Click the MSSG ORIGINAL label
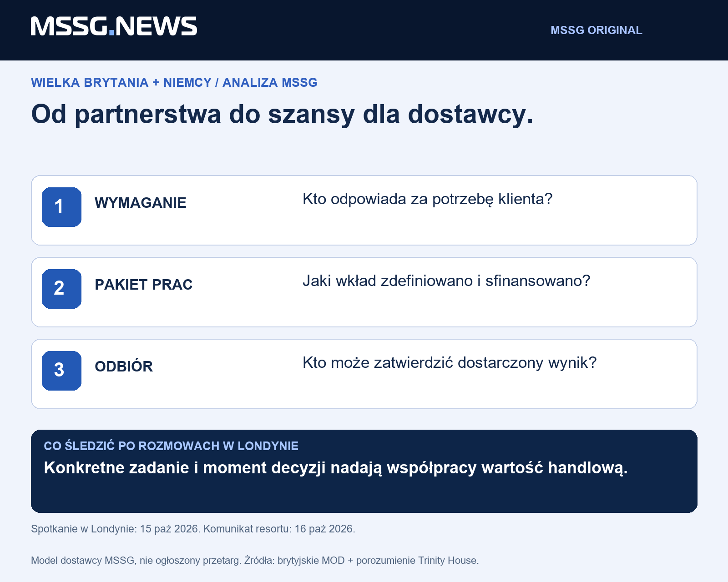728x582 pixels. coord(596,30)
